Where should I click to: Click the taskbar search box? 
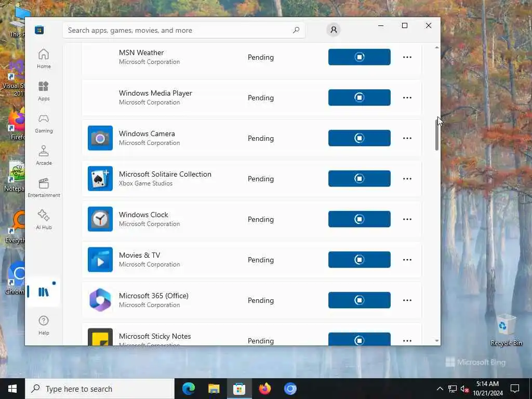click(100, 389)
